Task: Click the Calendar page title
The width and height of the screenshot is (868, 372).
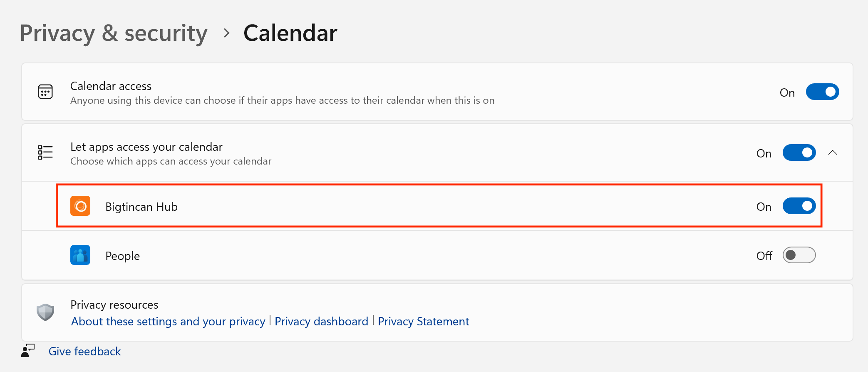Action: [290, 33]
